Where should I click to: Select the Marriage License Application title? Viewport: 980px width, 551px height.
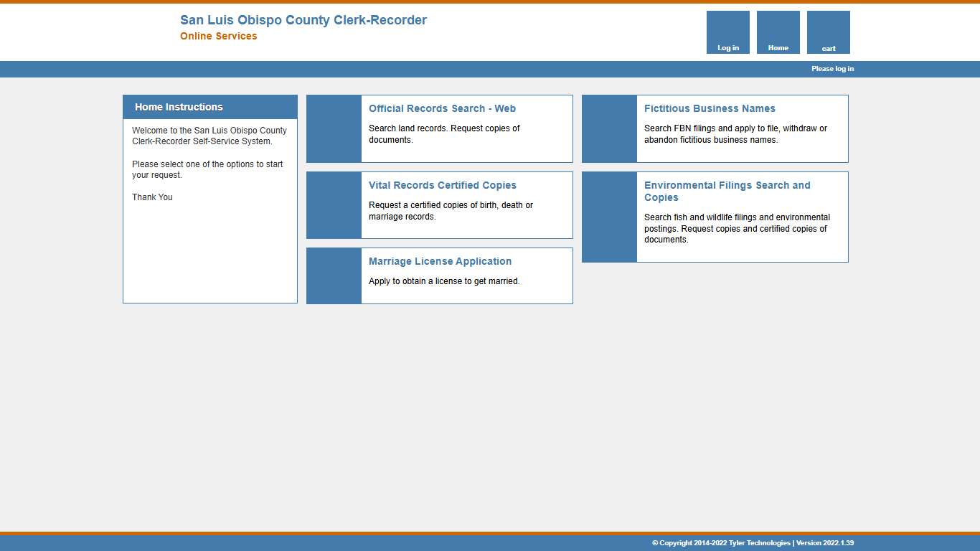point(440,262)
